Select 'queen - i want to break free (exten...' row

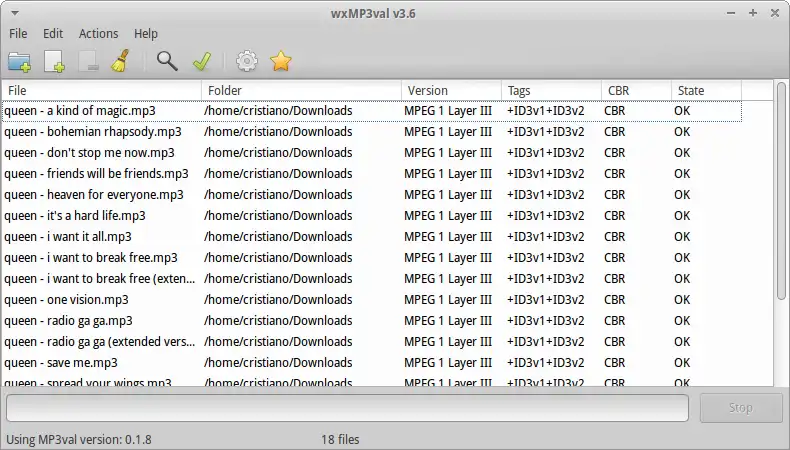(372, 279)
